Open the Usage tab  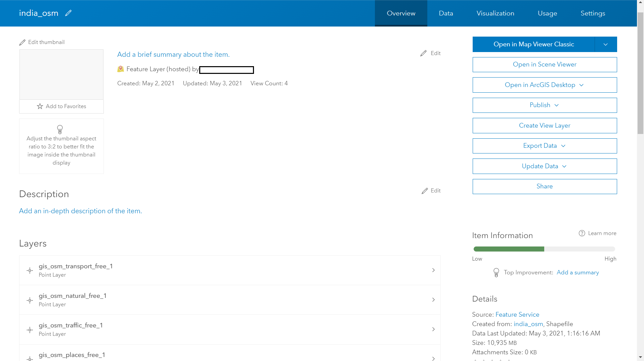547,13
